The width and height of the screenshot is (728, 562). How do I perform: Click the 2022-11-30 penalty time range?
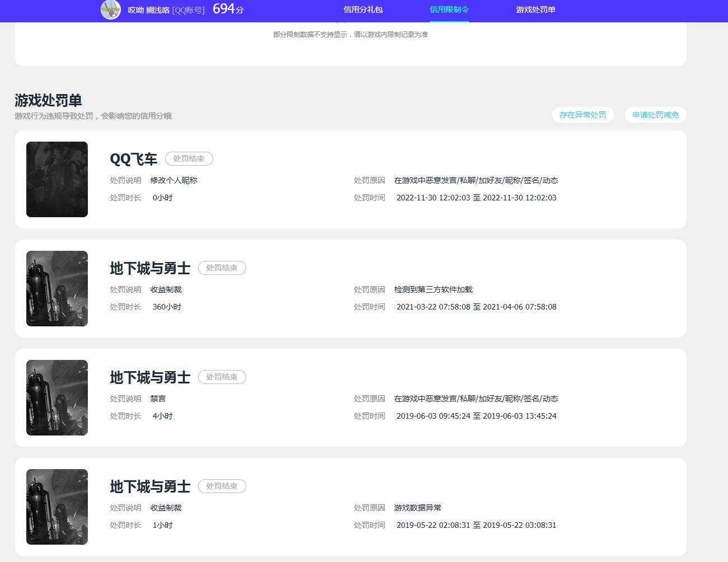pos(476,198)
